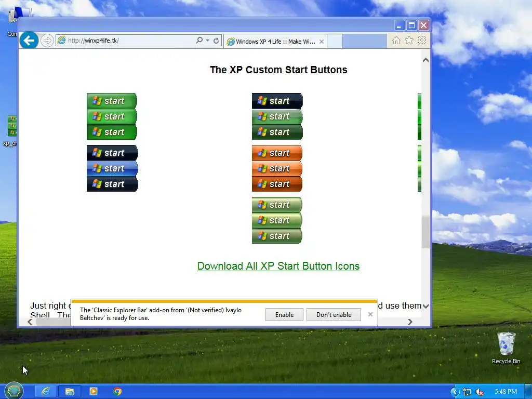Launch the media player taskbar icon
The width and height of the screenshot is (532, 399).
click(94, 391)
